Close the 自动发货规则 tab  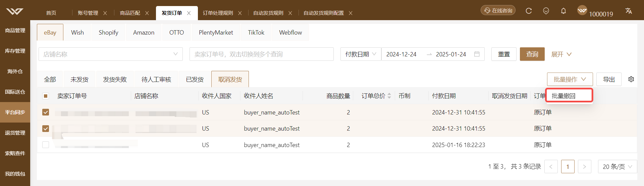point(290,13)
